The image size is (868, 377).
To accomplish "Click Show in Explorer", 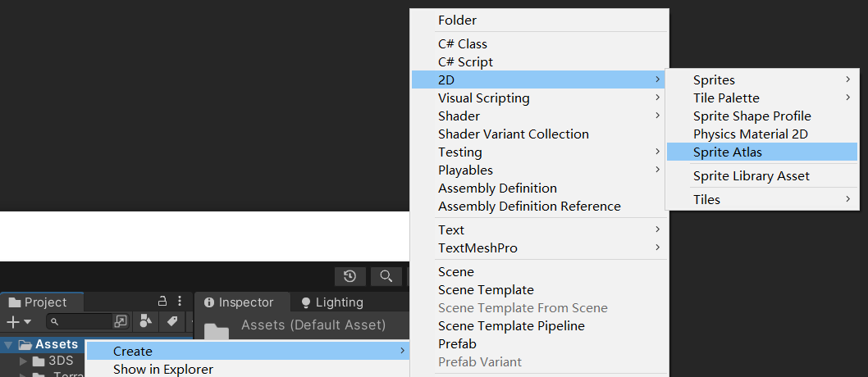I will pos(162,370).
